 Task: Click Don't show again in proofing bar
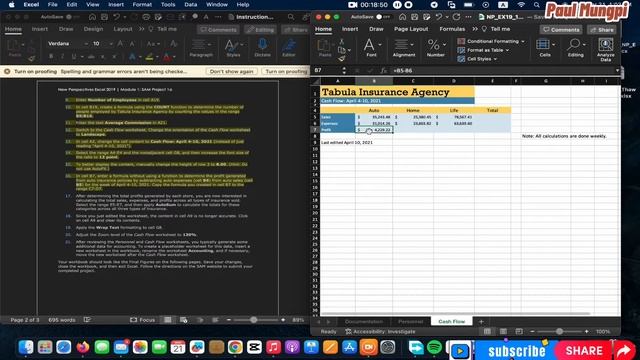pyautogui.click(x=231, y=71)
